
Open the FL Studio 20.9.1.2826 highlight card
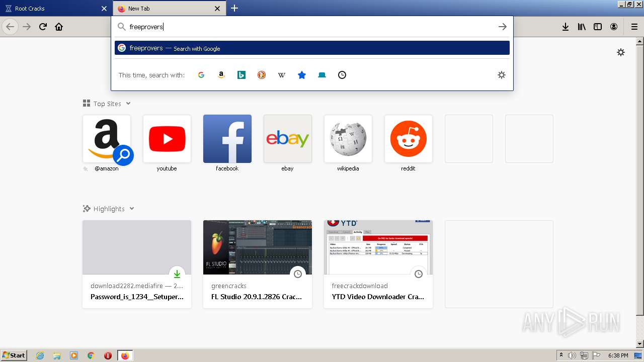pos(258,264)
